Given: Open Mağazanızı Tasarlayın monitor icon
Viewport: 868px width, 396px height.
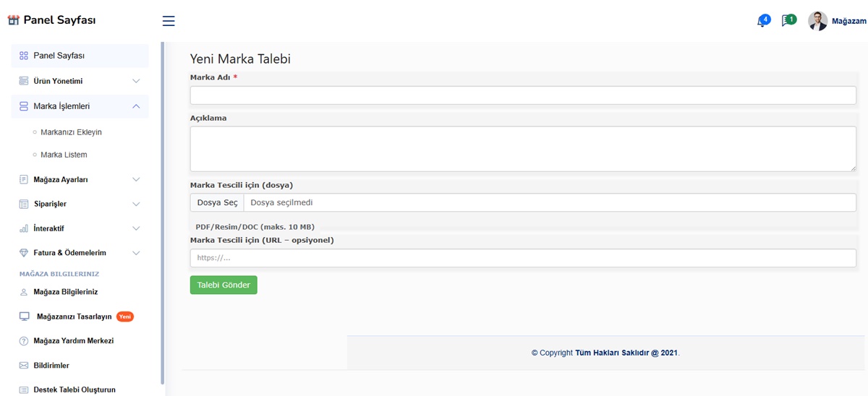Looking at the screenshot, I should pyautogui.click(x=24, y=317).
